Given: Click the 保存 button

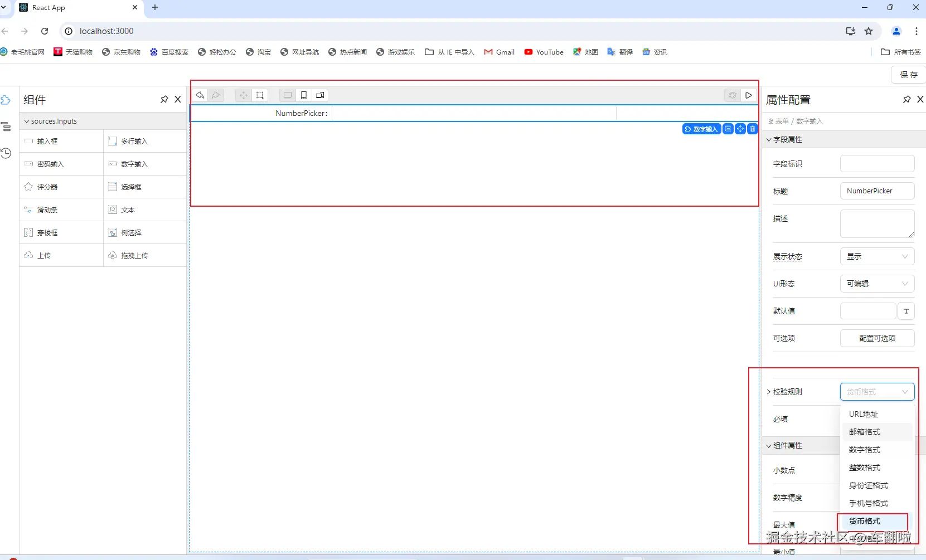Looking at the screenshot, I should 908,75.
